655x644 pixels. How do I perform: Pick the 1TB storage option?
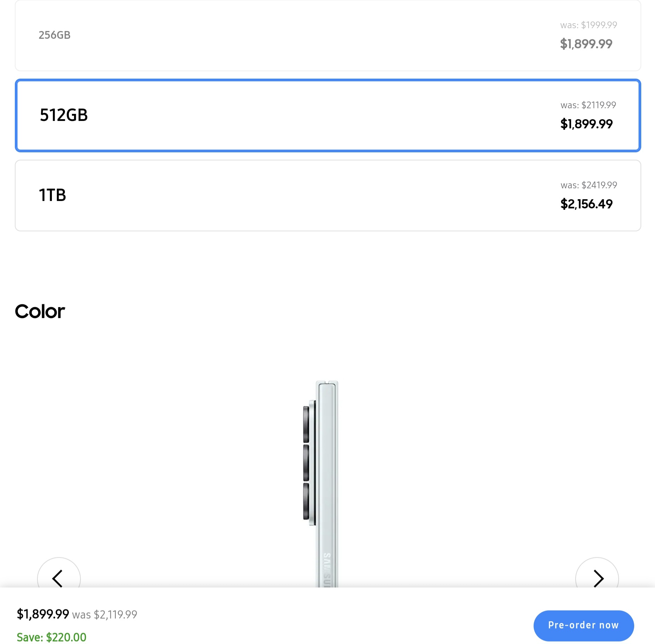click(327, 195)
